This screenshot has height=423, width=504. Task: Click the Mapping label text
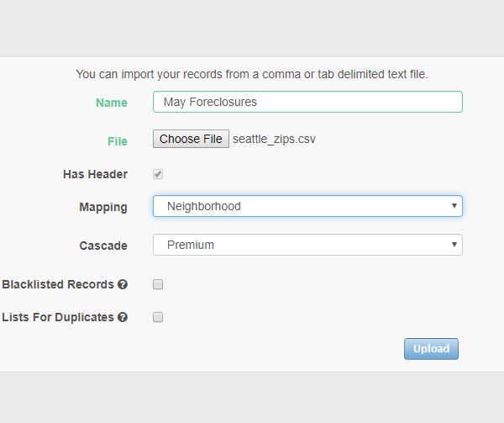pyautogui.click(x=103, y=207)
